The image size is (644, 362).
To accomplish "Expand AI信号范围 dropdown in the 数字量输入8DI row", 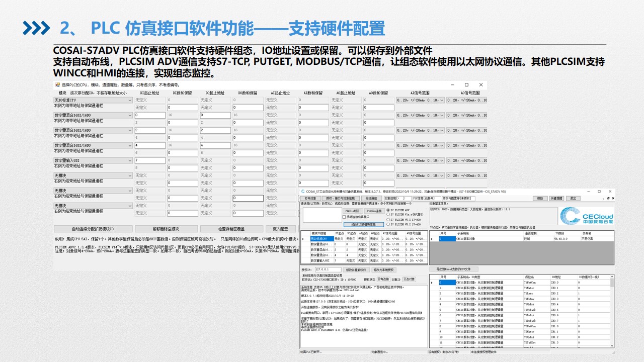I will pos(421,160).
